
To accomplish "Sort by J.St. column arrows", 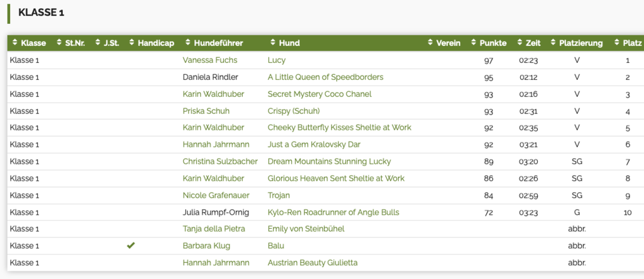I will [98, 43].
